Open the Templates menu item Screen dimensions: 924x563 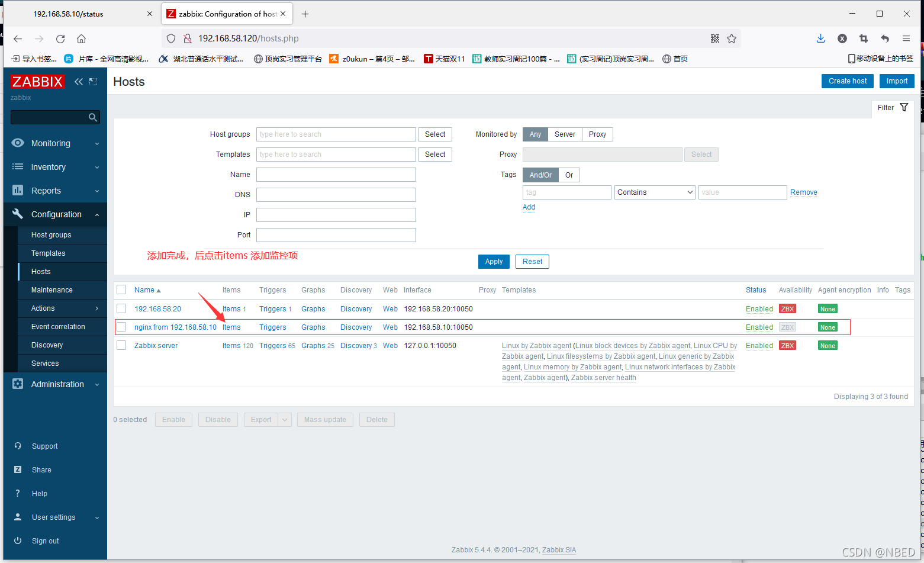pos(49,253)
